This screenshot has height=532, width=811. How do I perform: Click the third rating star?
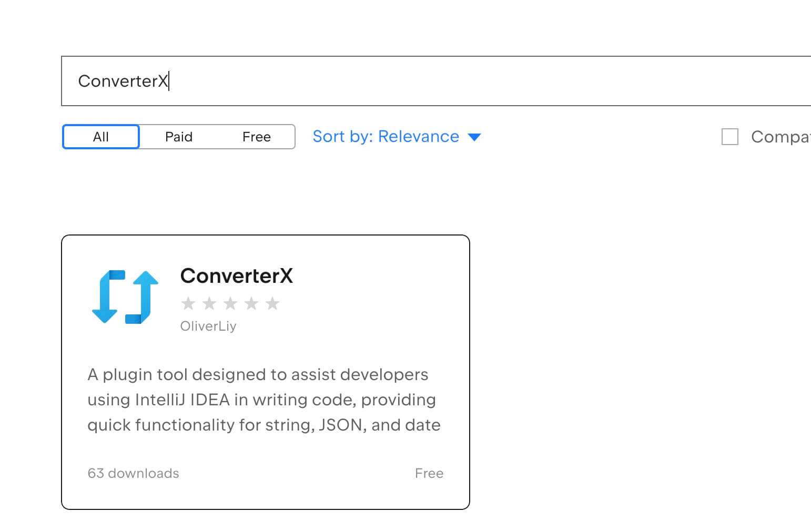[x=230, y=303]
